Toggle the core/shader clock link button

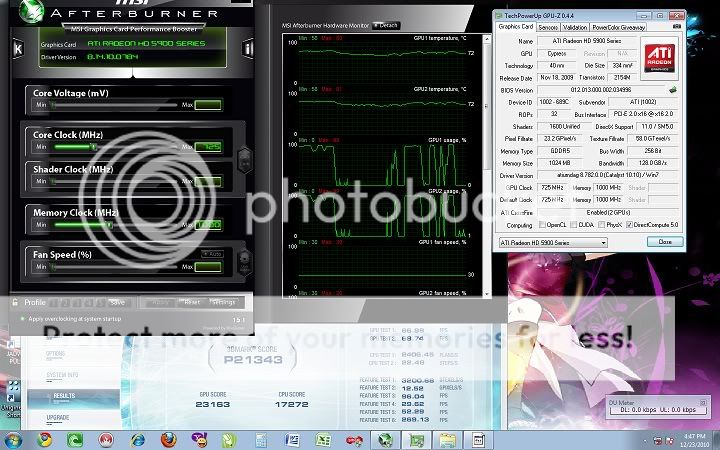click(245, 160)
